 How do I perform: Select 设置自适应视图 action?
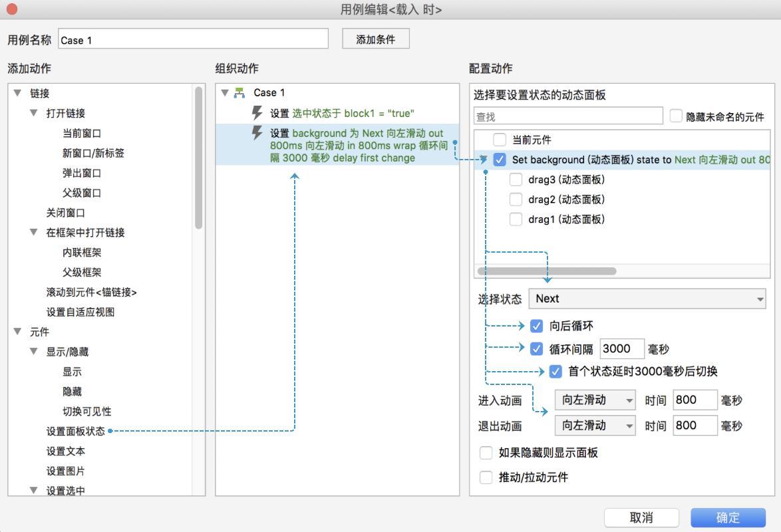coord(80,312)
